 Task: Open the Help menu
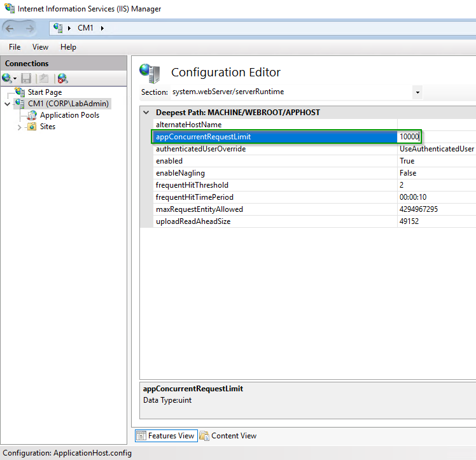tap(68, 47)
